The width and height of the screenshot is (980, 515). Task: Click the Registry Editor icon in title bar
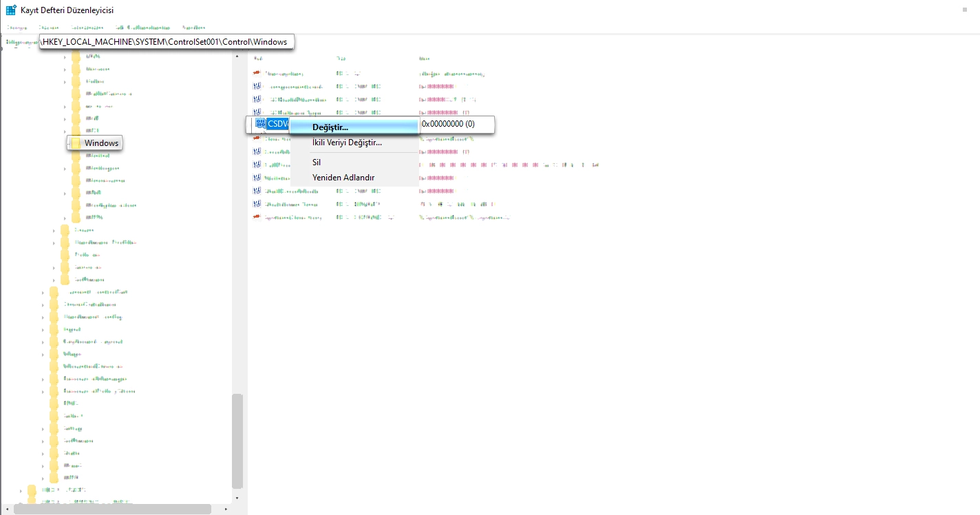[11, 10]
